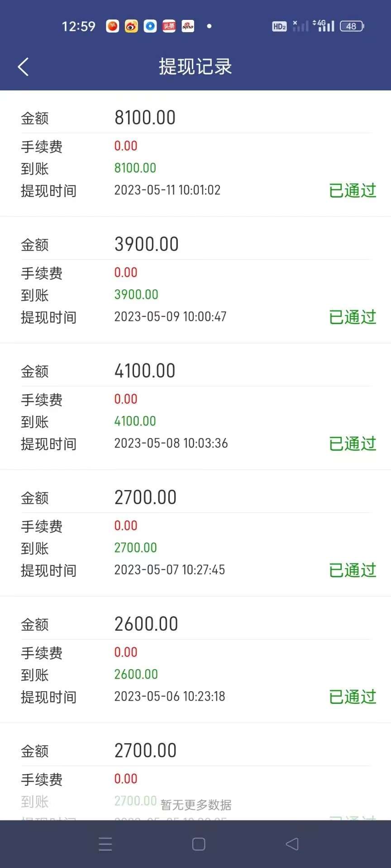Screen dimensions: 391x868
Task: Tap 已通过 status for the 8100.00 withdrawal
Action: (x=353, y=191)
